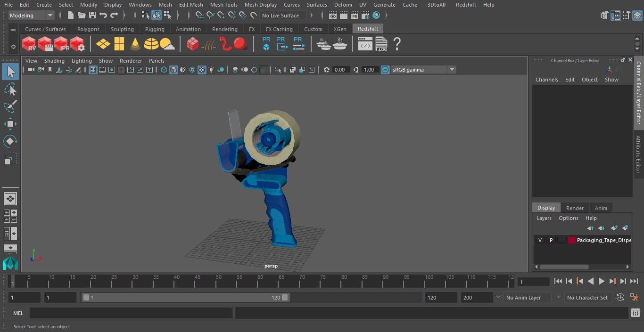Click the Redshift red sphere material icon
The height and width of the screenshot is (332, 644).
(x=240, y=44)
